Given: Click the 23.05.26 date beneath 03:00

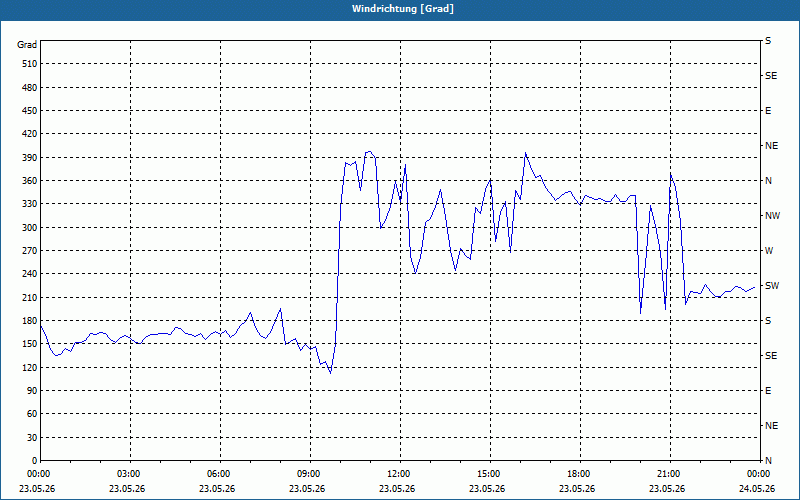Looking at the screenshot, I should (x=127, y=489).
